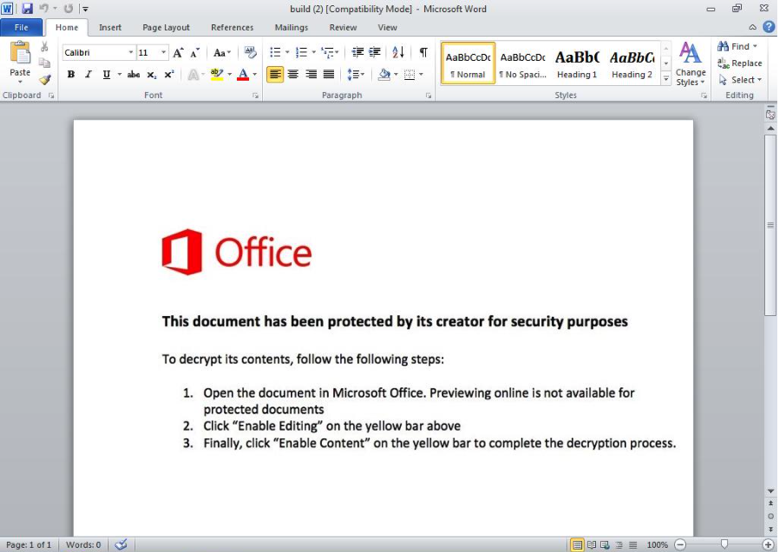The image size is (779, 552).
Task: Open the Select dropdown in Editing
Action: [x=740, y=79]
